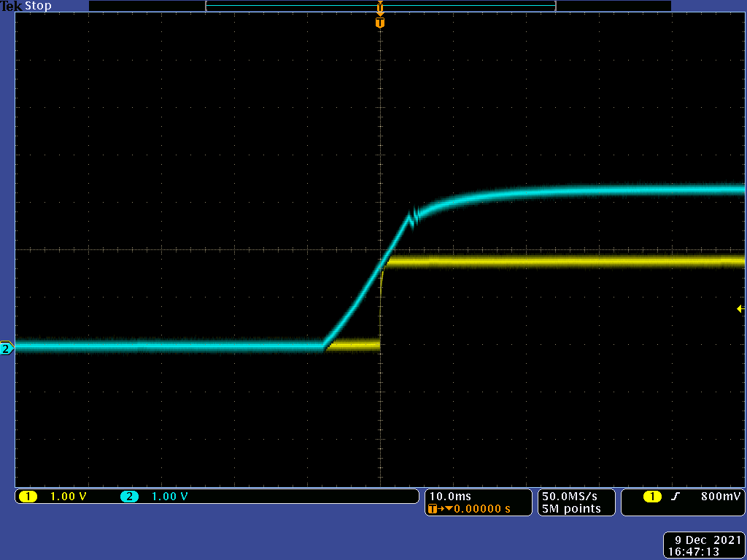The image size is (747, 560).
Task: Click the 5M points record length readout
Action: 572,509
